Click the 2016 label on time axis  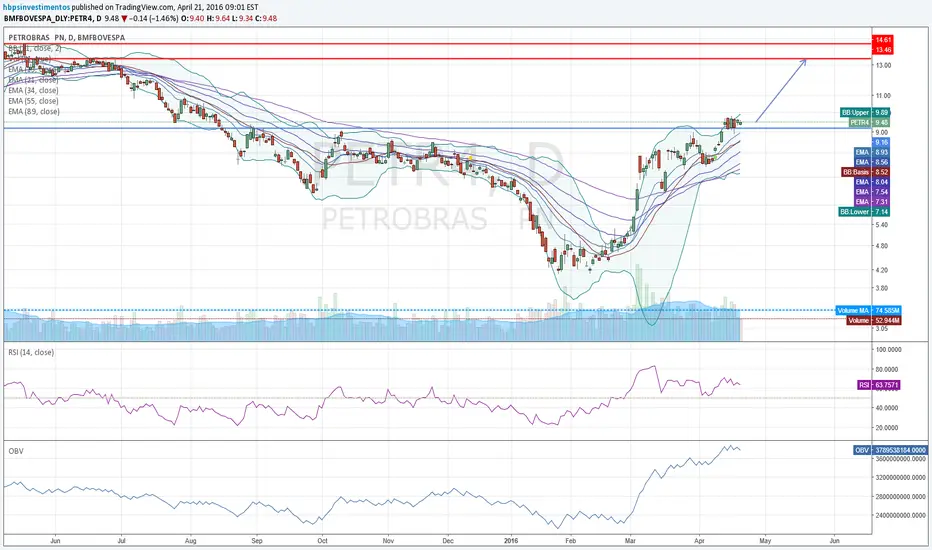[511, 541]
